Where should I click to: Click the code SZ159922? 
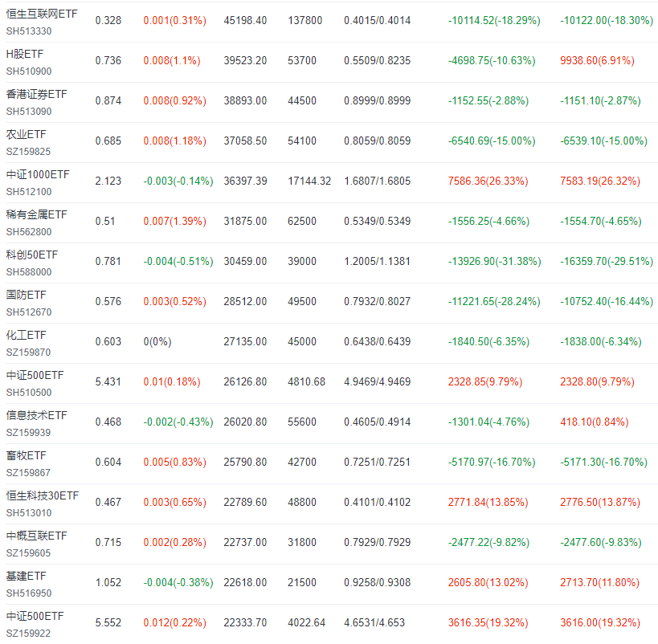[x=28, y=634]
